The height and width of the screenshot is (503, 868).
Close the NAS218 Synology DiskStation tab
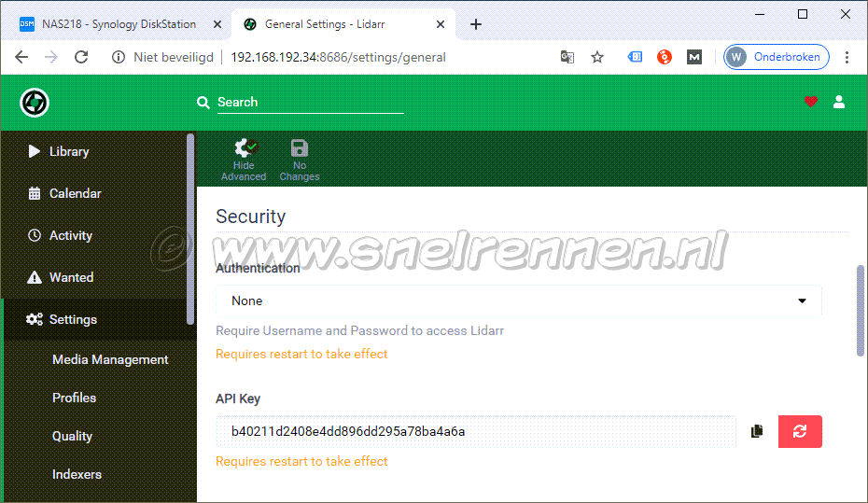[217, 24]
